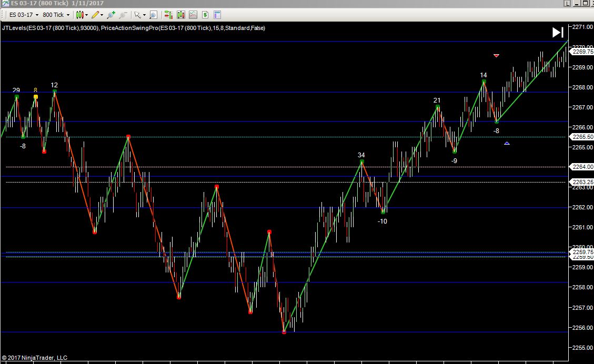Open the 800 Tick interval dropdown
The width and height of the screenshot is (594, 364).
56,15
